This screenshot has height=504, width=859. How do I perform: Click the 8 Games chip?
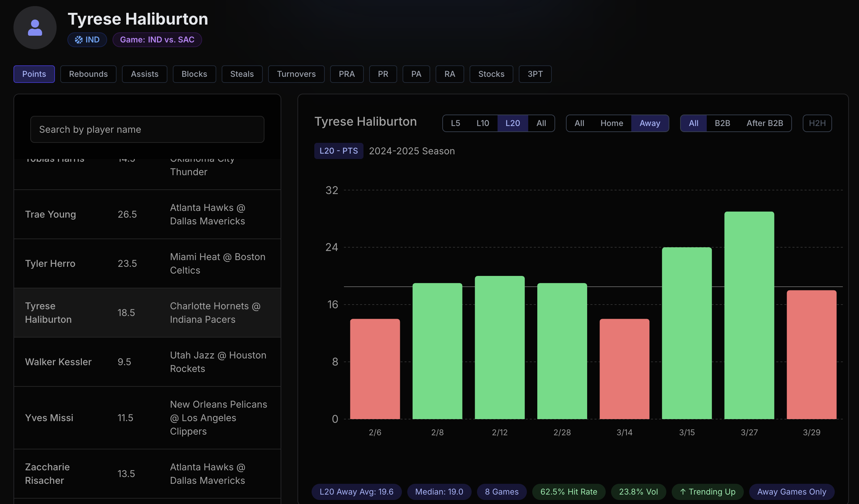tap(502, 492)
